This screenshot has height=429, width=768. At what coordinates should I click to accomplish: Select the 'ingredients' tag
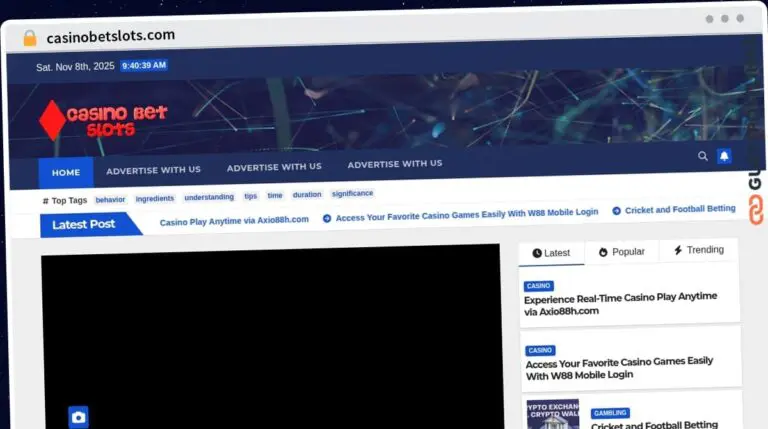click(x=155, y=198)
